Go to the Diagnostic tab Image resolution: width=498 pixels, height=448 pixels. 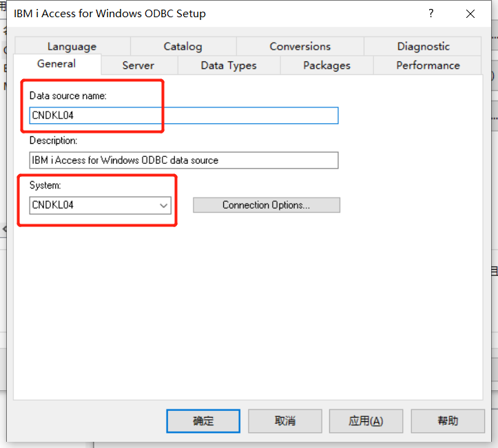[x=423, y=46]
